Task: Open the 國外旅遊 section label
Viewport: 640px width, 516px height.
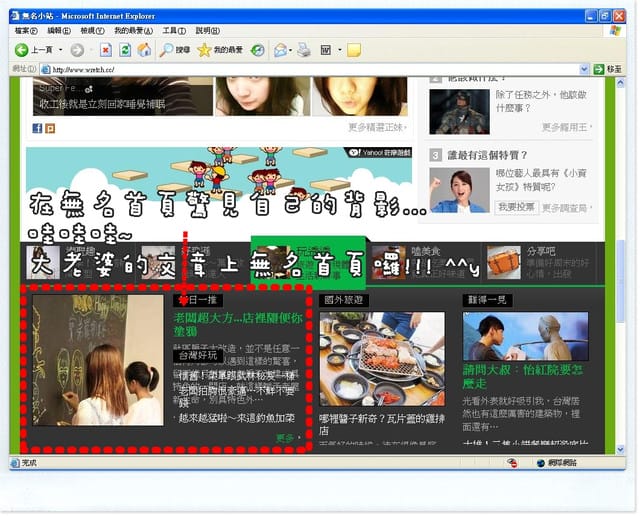Action: tap(344, 300)
